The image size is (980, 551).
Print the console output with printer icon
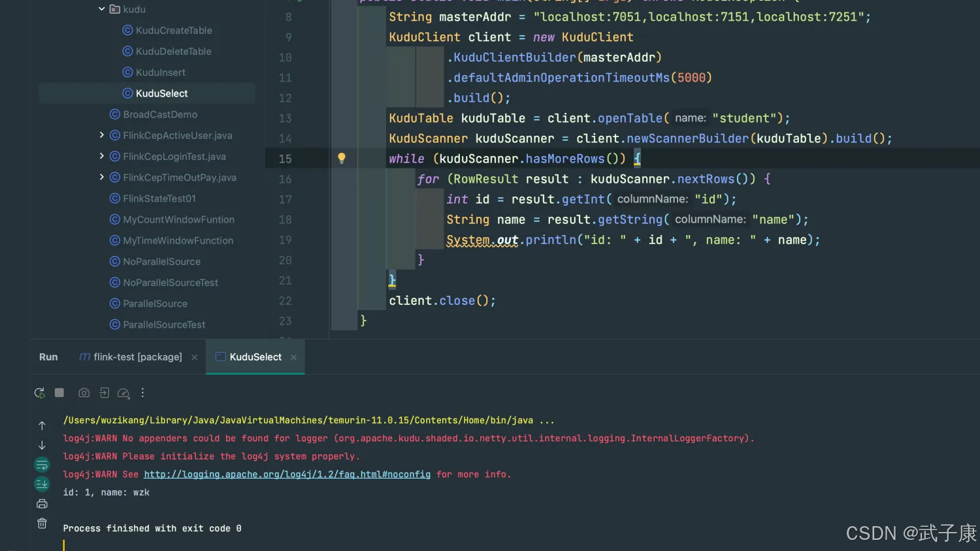pos(42,504)
